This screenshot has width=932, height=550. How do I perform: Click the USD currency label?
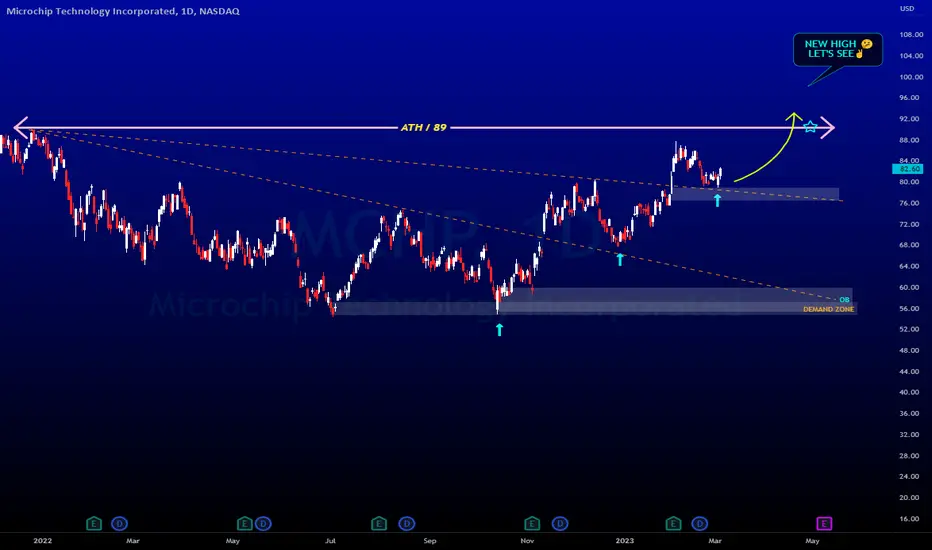tap(907, 8)
